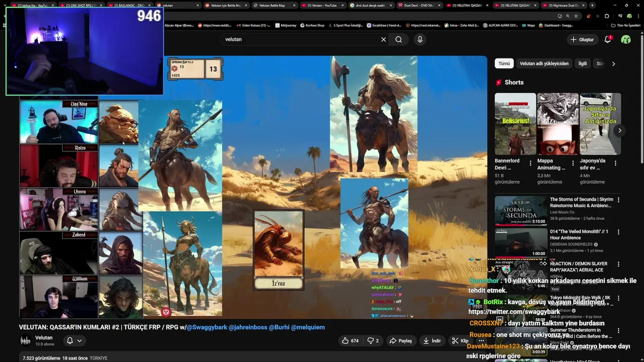The image size is (644, 362).
Task: Click The Storms of Secunda video title
Action: pos(581,202)
